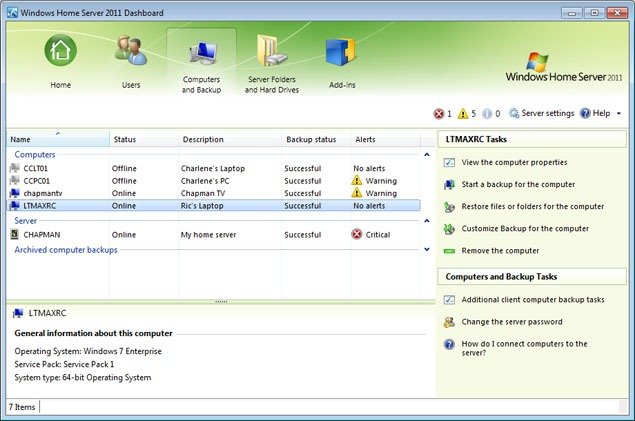The image size is (635, 421).
Task: Sort by the Status column header
Action: pyautogui.click(x=144, y=139)
